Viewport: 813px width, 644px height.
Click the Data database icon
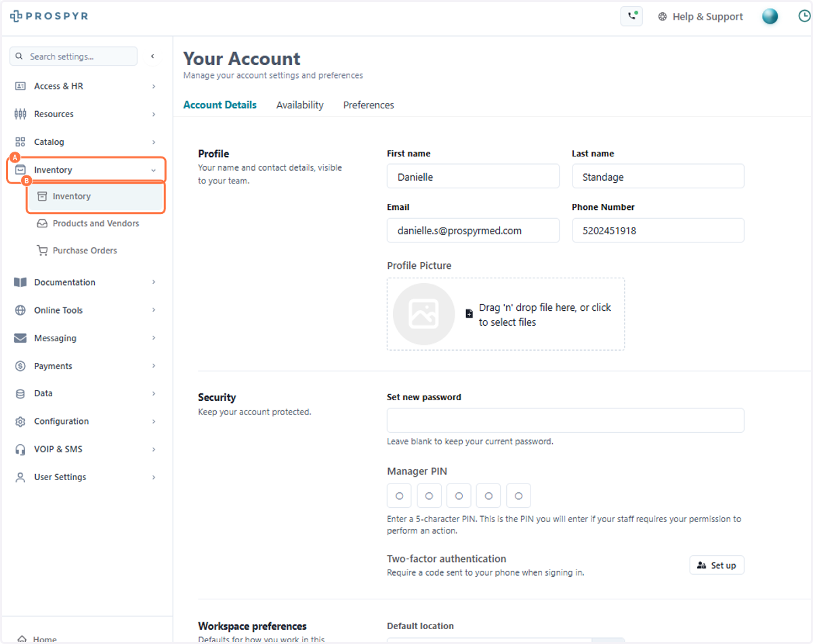point(20,393)
